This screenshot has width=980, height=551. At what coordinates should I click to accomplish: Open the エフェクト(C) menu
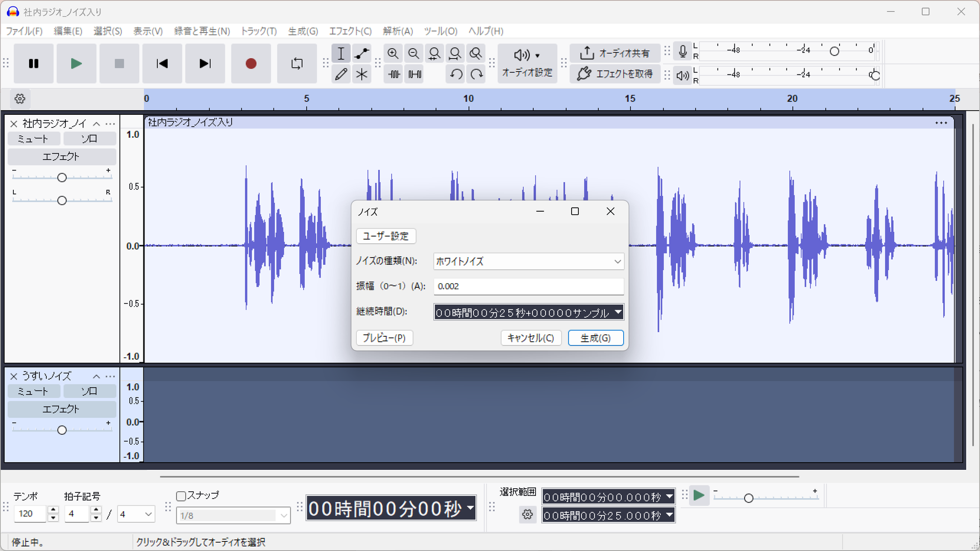coord(350,31)
